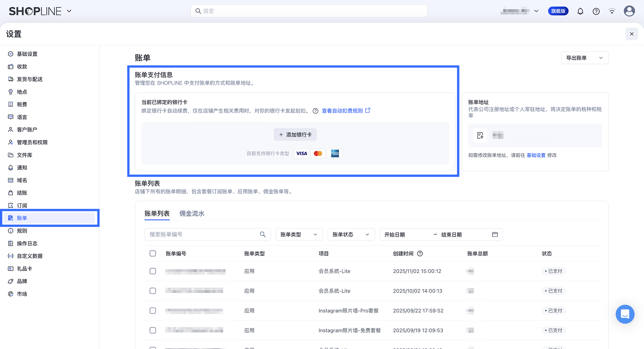Screen dimensions: 644x349
Task: Click the help question mark icon
Action: pyautogui.click(x=596, y=11)
